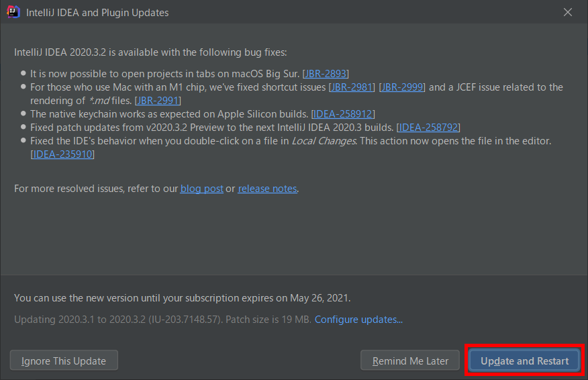Click the Local Changes italic text

[324, 141]
